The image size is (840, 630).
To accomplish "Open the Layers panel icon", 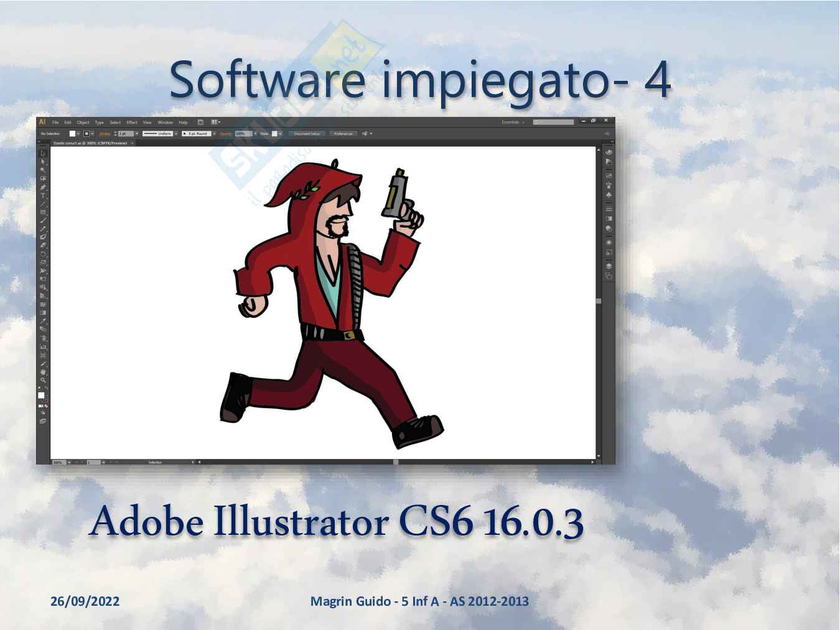I will pos(609,266).
